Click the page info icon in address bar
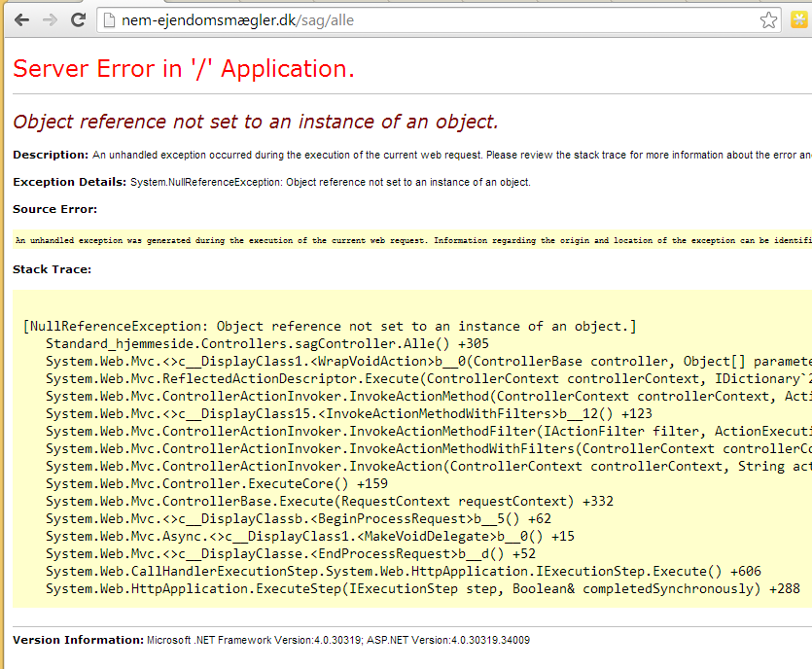 109,20
